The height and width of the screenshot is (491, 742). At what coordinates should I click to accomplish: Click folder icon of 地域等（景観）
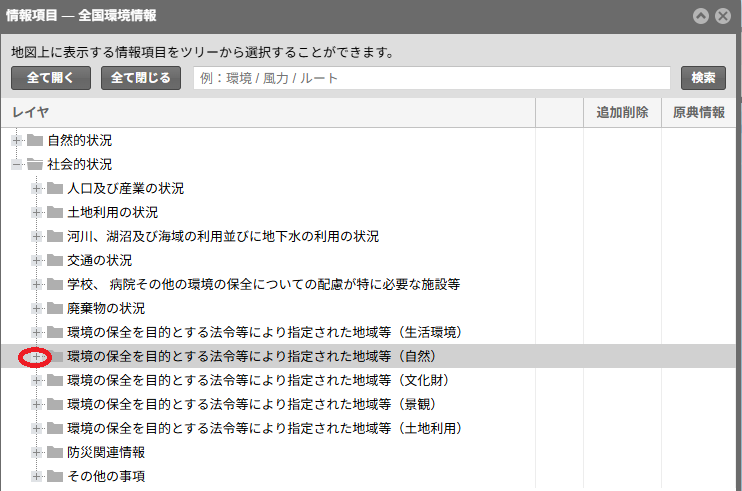pyautogui.click(x=55, y=404)
